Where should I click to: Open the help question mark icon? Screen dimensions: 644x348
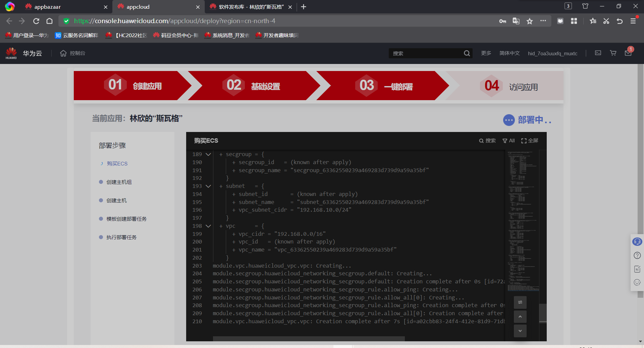coord(637,256)
